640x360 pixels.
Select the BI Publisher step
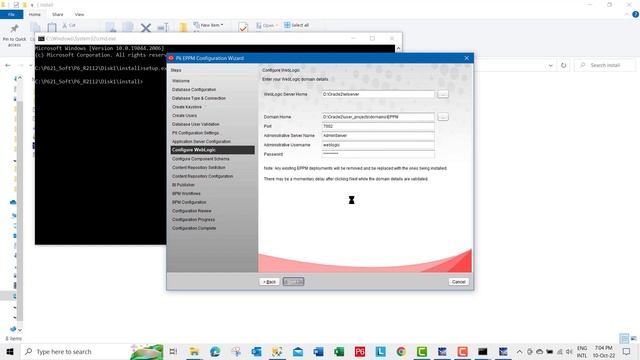click(x=183, y=185)
